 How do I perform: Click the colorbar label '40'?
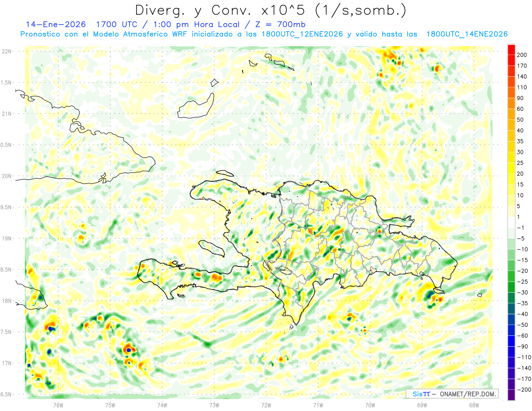coord(521,130)
